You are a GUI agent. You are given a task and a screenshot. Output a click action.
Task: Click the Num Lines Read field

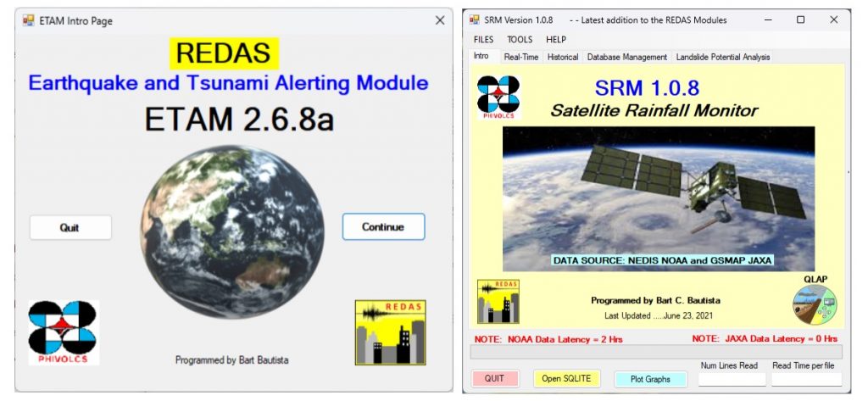(x=732, y=380)
